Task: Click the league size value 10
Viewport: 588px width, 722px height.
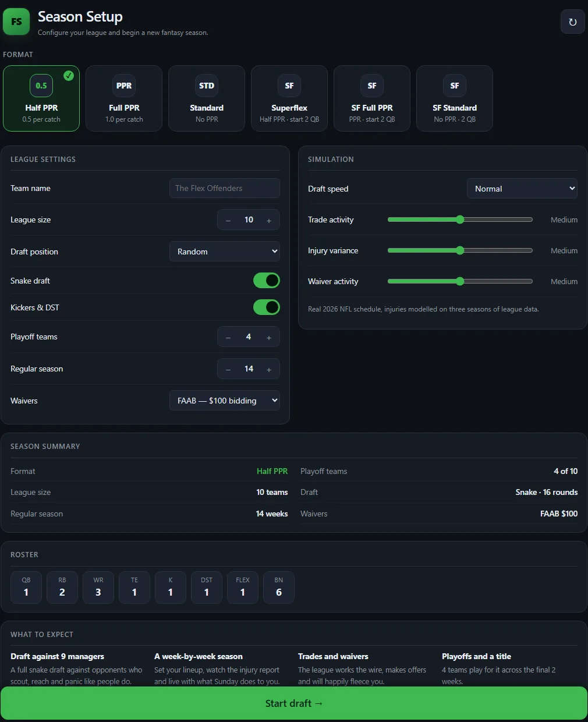Action: pyautogui.click(x=249, y=220)
